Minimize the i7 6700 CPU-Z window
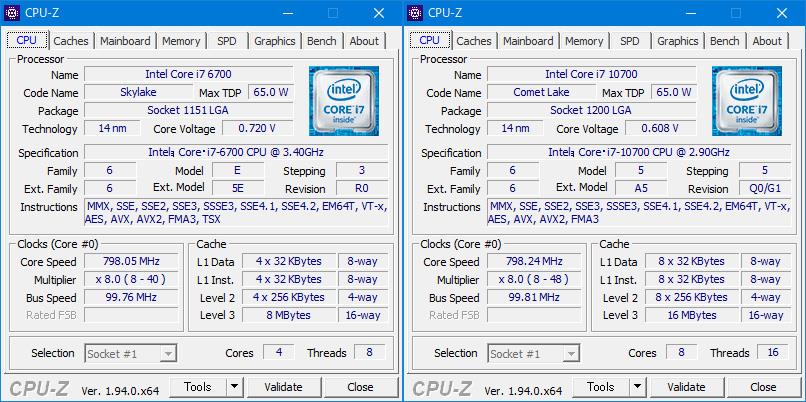The image size is (806, 402). 286,13
